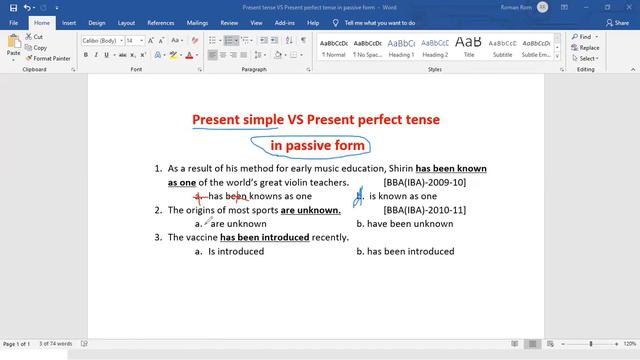640x360 pixels.
Task: Switch to the Review tab
Action: click(x=229, y=23)
